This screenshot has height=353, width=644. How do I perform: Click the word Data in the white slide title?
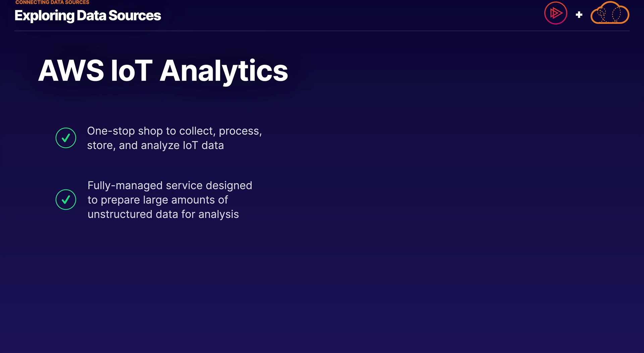(91, 16)
